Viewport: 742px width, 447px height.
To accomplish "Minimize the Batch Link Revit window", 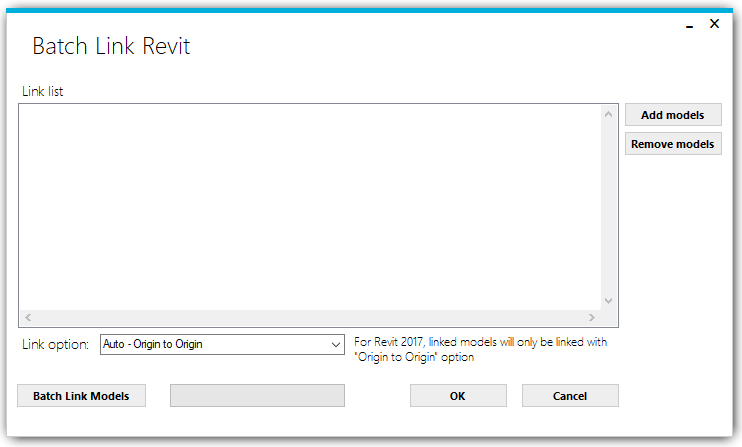I will [689, 25].
